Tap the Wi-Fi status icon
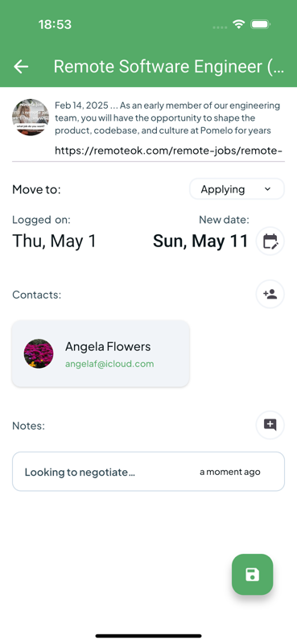The height and width of the screenshot is (644, 297). (x=239, y=24)
